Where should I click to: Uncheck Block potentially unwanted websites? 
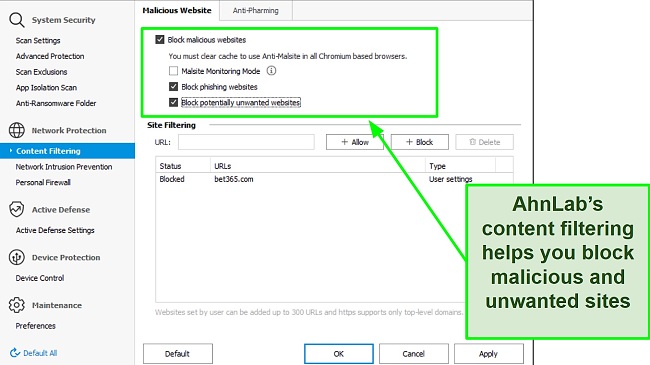pos(173,102)
